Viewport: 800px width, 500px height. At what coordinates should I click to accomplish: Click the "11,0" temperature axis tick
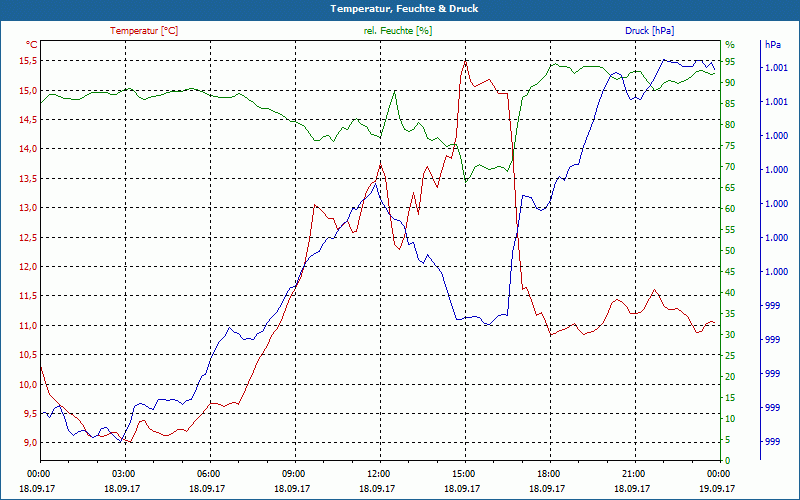[28, 325]
